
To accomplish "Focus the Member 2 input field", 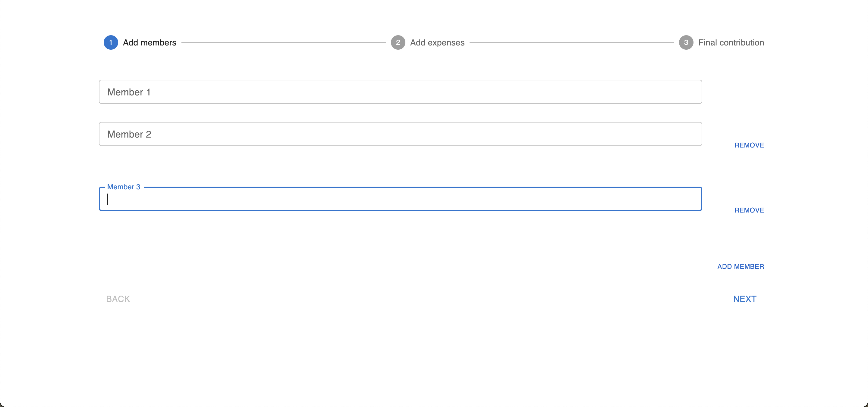I will (400, 134).
